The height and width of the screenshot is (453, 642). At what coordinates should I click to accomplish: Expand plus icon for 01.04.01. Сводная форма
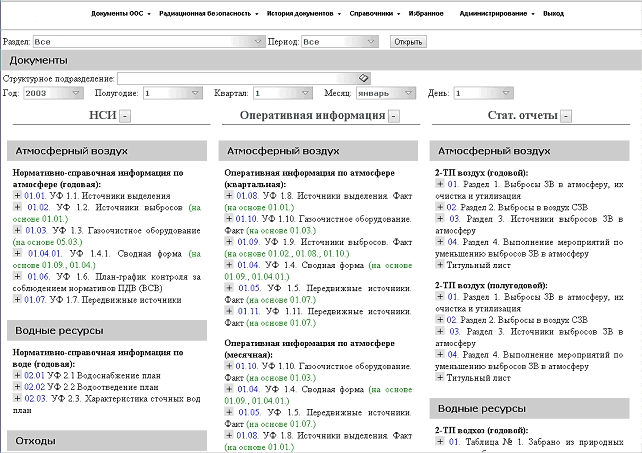(x=17, y=253)
